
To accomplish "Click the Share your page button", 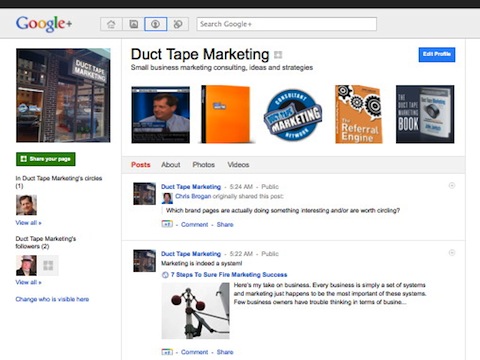I will (46, 159).
